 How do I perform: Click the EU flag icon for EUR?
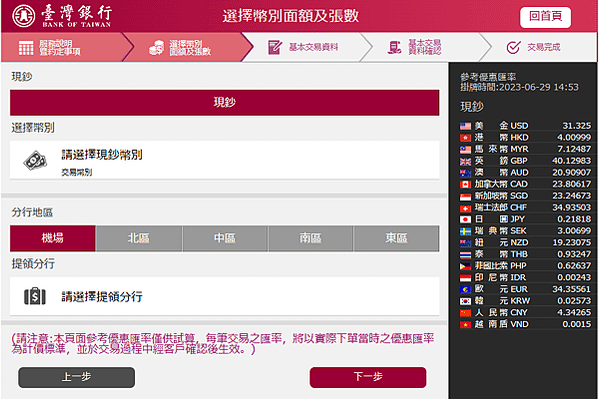click(465, 289)
